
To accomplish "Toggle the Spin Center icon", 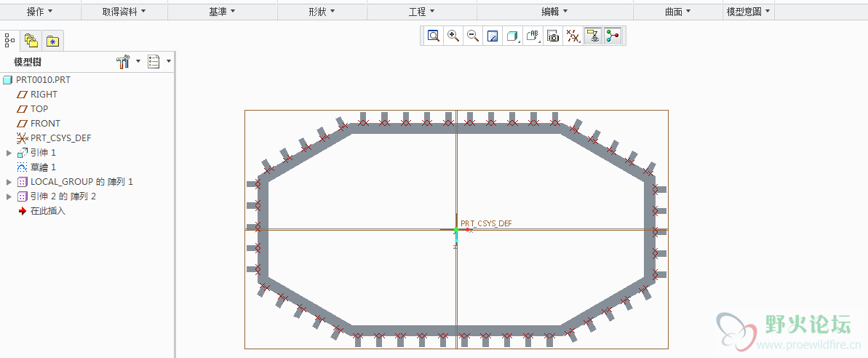I will [612, 36].
